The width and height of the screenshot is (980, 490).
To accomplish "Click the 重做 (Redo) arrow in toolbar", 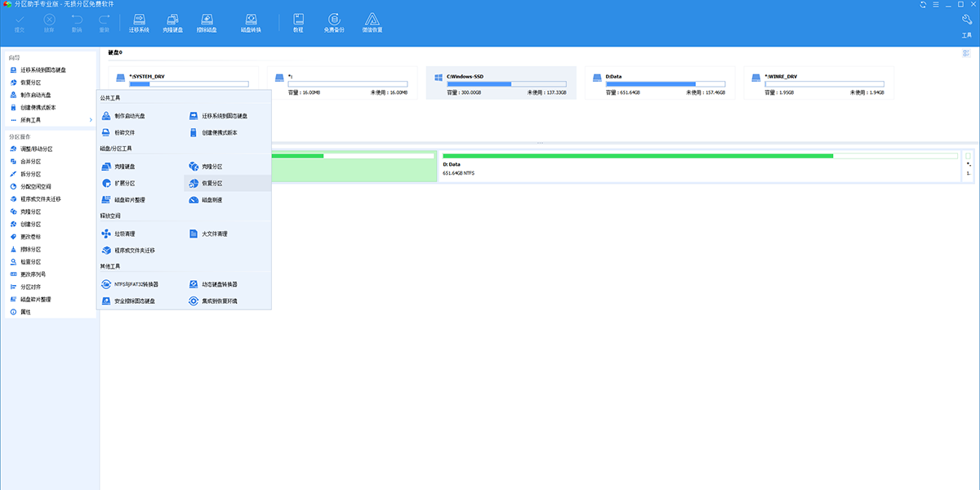I will [x=104, y=23].
